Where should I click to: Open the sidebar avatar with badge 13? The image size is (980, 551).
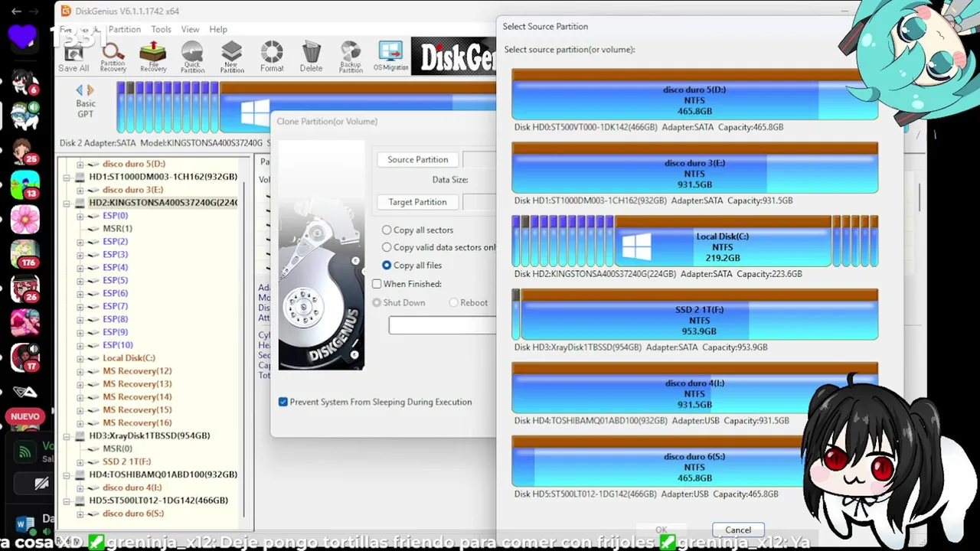tap(24, 184)
